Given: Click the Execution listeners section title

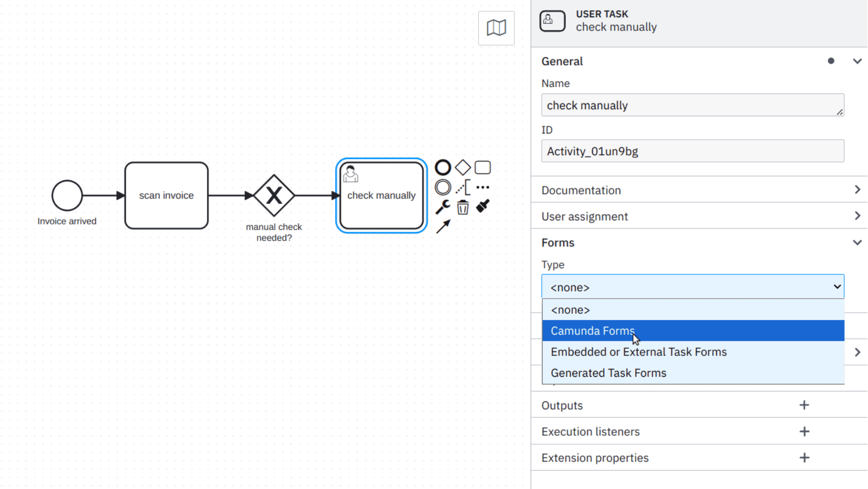Looking at the screenshot, I should (591, 432).
